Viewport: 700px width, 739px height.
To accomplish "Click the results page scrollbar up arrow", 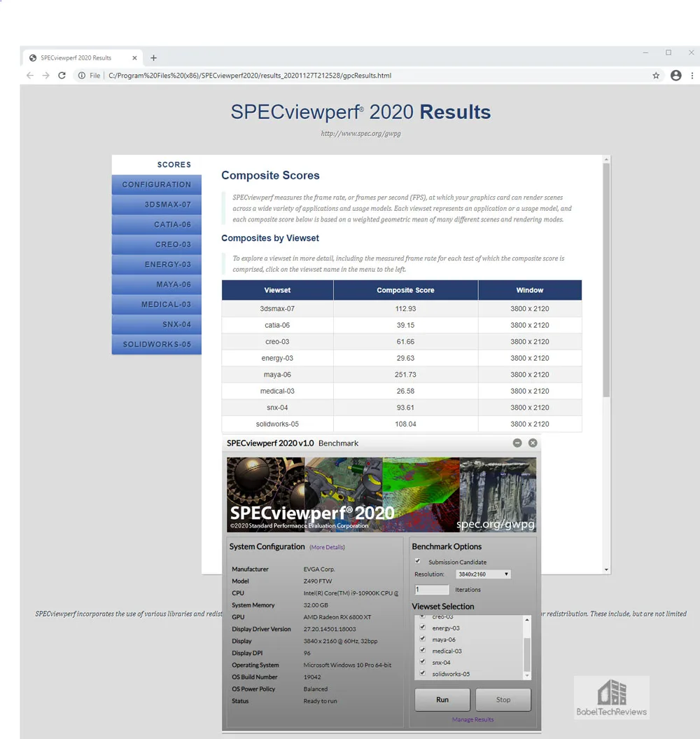I will (606, 159).
